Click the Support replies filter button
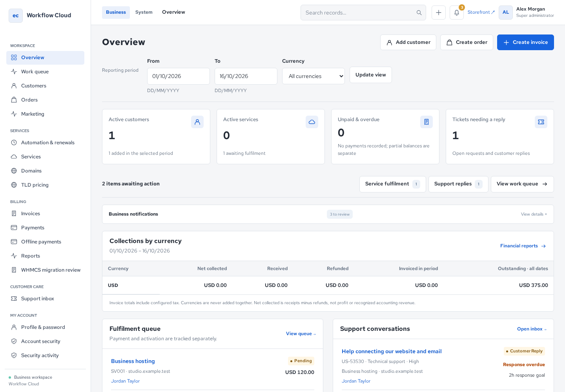565x392 pixels. 458,184
